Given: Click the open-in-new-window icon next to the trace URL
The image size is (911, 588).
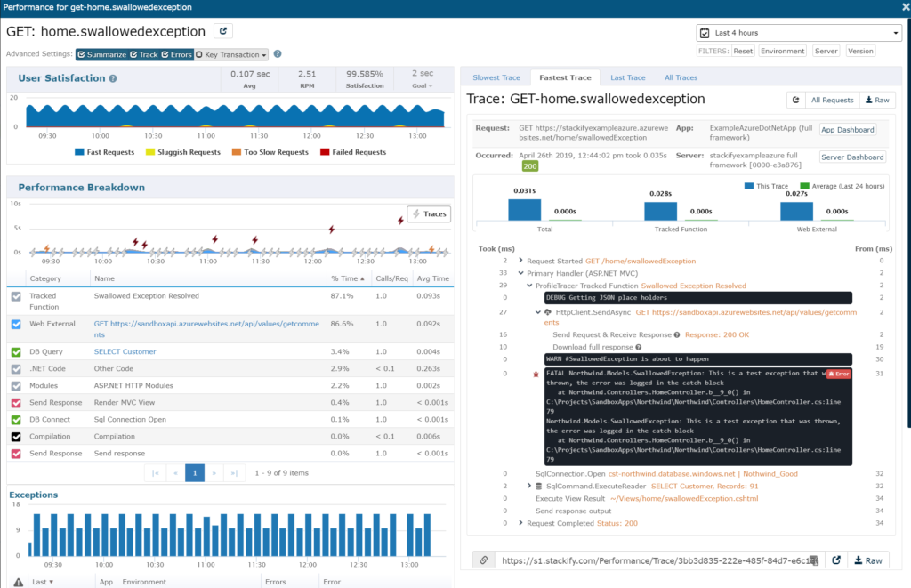Looking at the screenshot, I should click(835, 560).
